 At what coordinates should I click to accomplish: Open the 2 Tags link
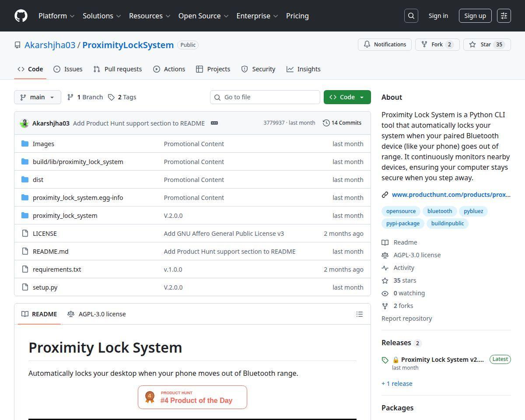pos(122,97)
